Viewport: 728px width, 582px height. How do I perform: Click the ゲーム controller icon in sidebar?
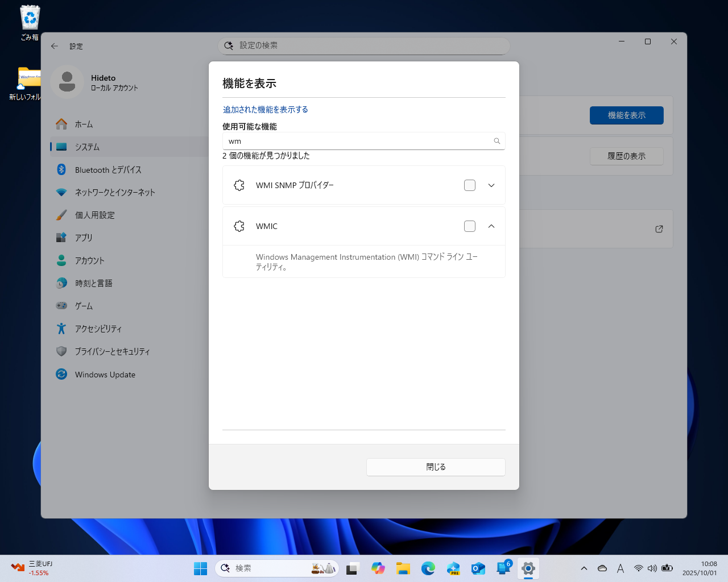click(61, 306)
